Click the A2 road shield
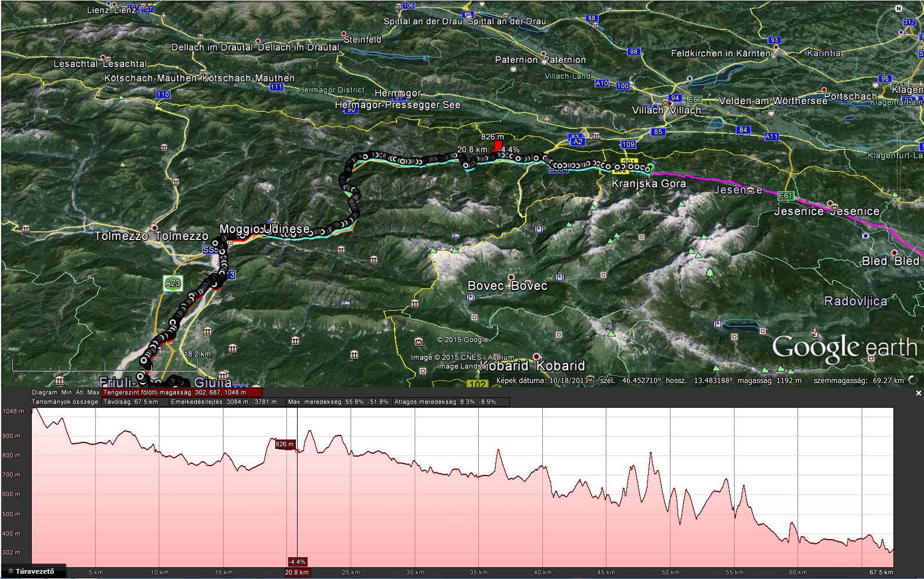The image size is (924, 579). point(578,142)
